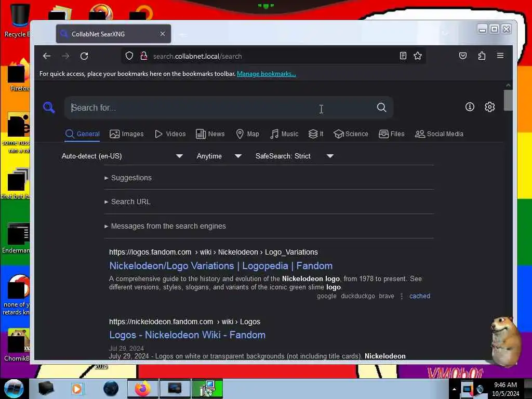
Task: Open SearXNG preferences gear
Action: pos(489,107)
